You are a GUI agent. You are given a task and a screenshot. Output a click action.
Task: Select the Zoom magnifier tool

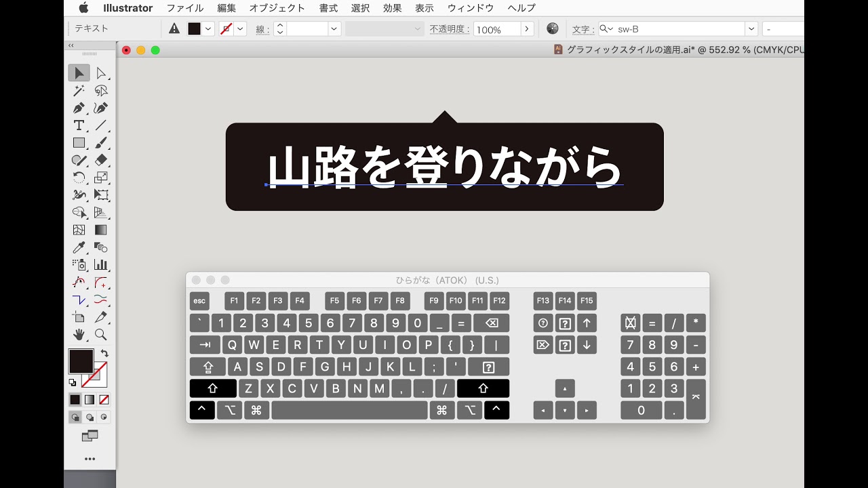(101, 334)
